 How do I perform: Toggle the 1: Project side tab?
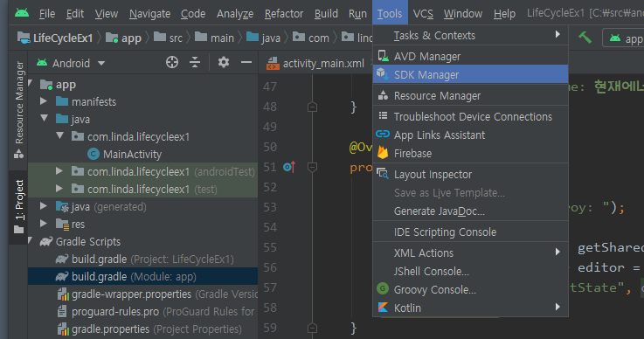tap(19, 206)
